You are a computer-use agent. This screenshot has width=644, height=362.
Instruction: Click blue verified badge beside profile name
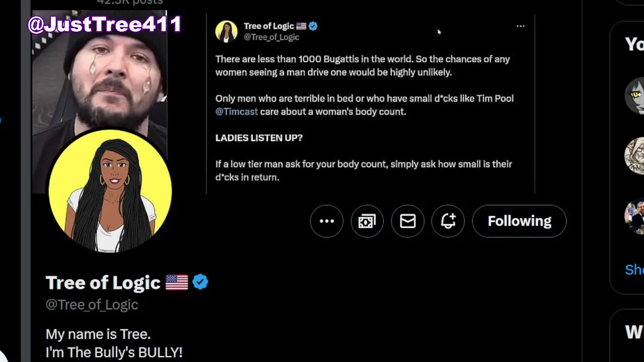(x=200, y=282)
